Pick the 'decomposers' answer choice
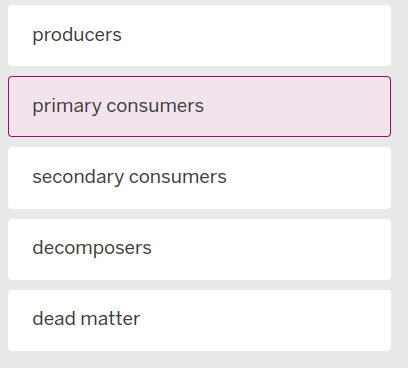The width and height of the screenshot is (408, 368). tap(199, 249)
